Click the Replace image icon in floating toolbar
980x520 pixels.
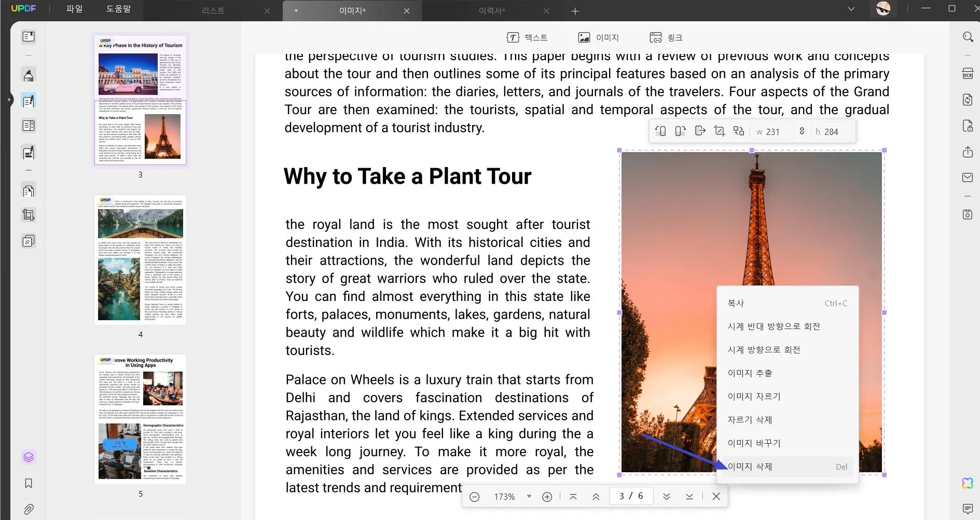(739, 131)
